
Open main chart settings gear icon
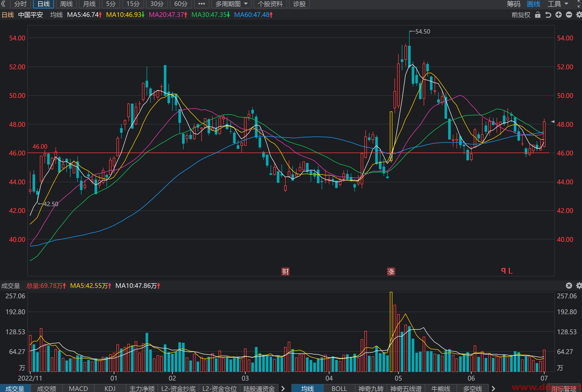point(579,15)
